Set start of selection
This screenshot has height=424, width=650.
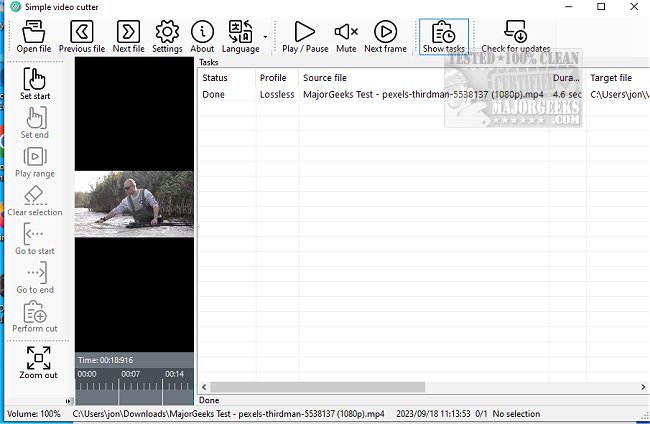(35, 83)
